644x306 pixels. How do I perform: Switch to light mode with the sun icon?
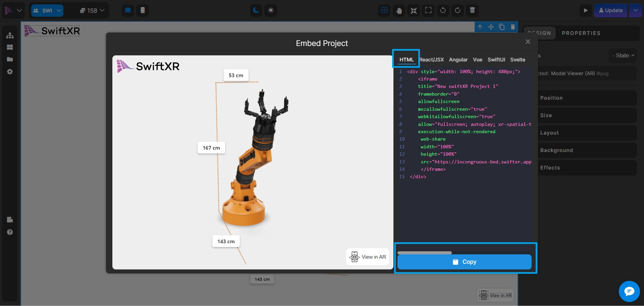(x=271, y=10)
